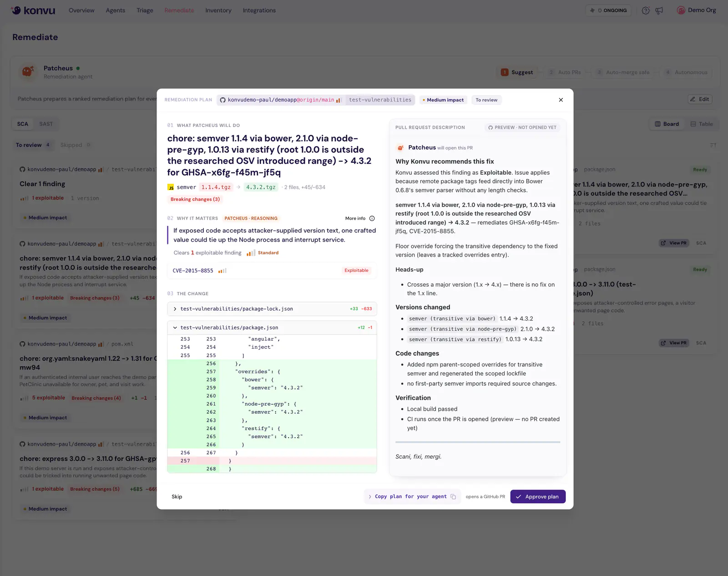The height and width of the screenshot is (576, 728).
Task: Click the PREVIEW · NOT OPENED YET badge
Action: [x=522, y=128]
